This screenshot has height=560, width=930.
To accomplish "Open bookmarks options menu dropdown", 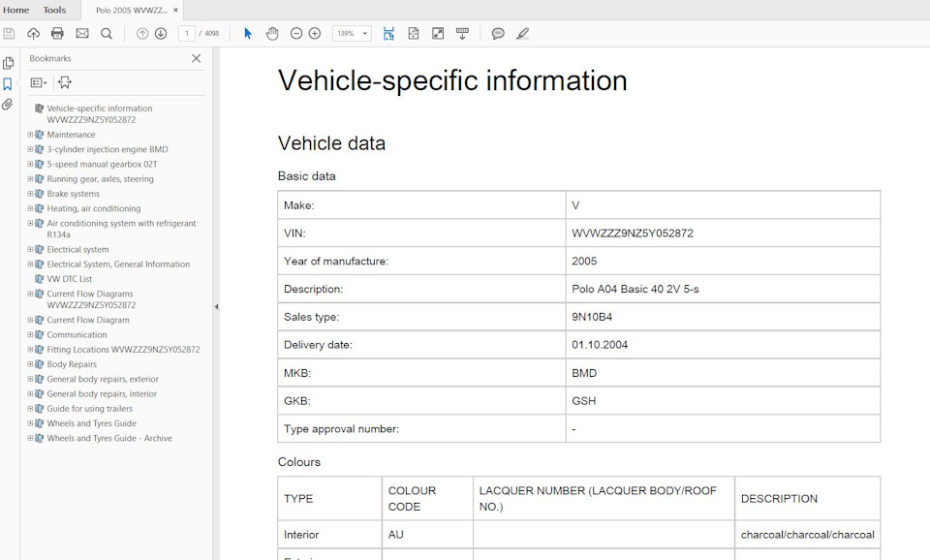I will click(x=39, y=83).
